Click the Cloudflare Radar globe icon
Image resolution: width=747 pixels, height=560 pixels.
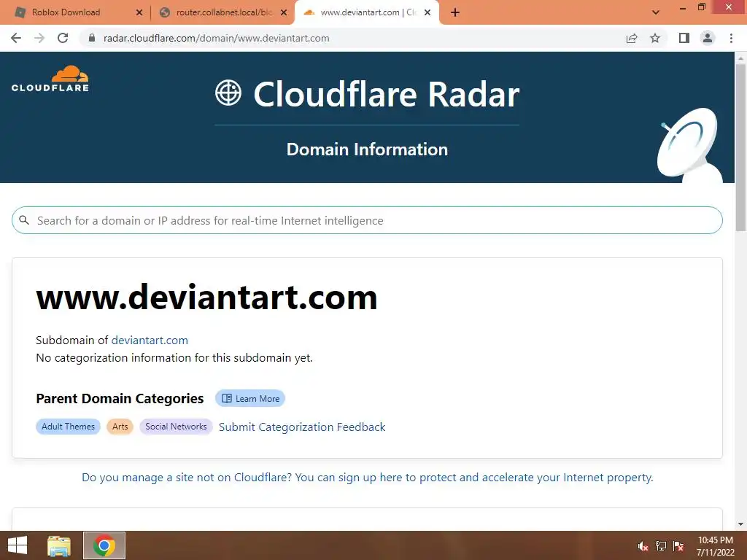click(228, 93)
